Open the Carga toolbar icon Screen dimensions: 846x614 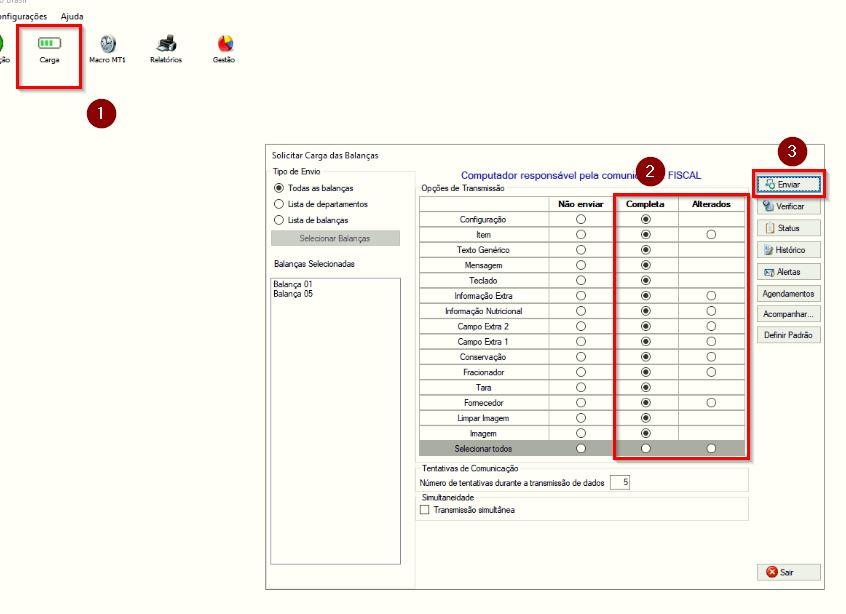click(49, 50)
